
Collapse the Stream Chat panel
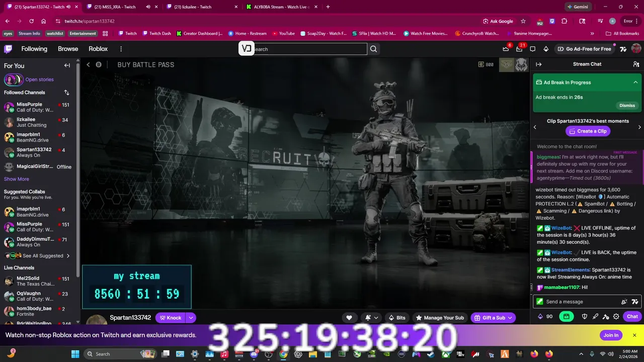(538, 64)
